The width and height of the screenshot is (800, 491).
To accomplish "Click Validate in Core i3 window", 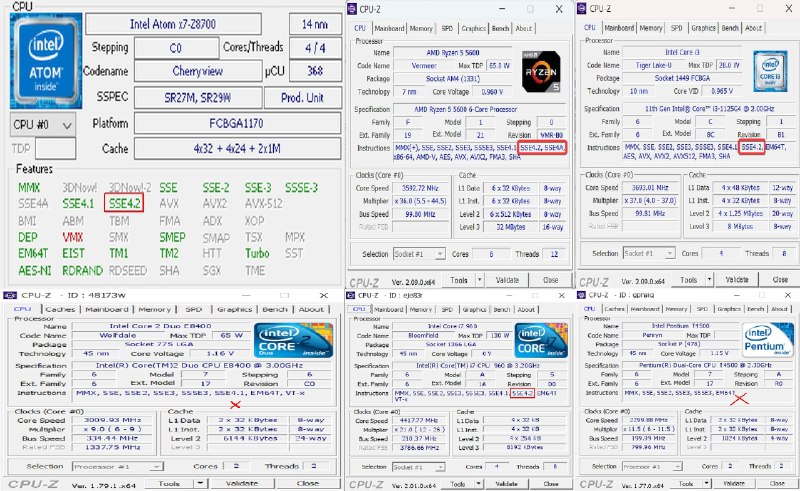I will click(737, 280).
